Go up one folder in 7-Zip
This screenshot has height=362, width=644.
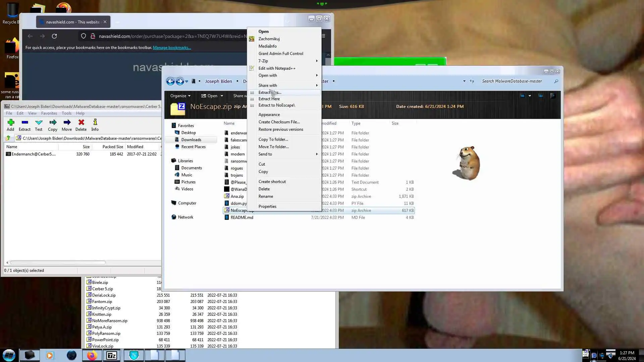click(x=8, y=138)
